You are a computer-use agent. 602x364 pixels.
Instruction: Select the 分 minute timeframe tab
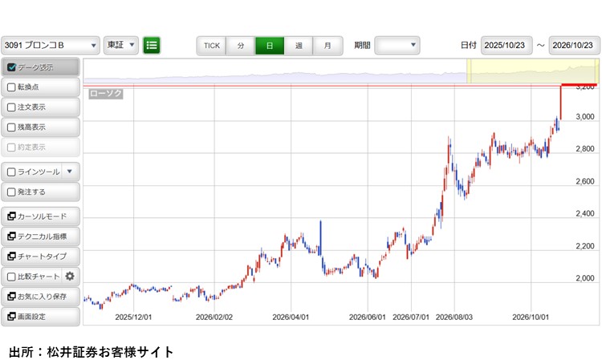click(241, 46)
